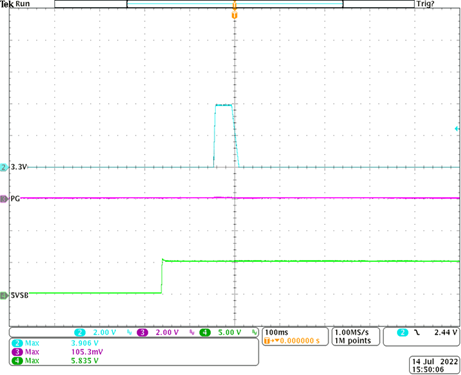Click the channel 4 Max measurement reading 5.835 V

pos(85,361)
